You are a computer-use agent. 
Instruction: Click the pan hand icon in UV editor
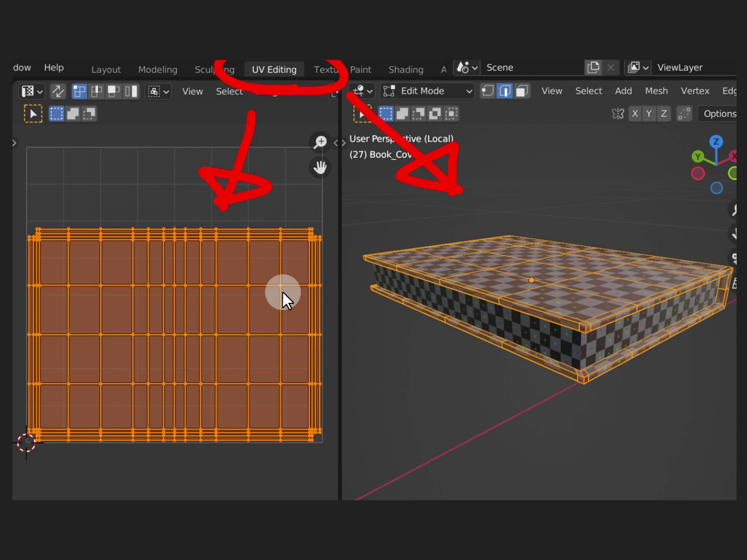coord(320,167)
